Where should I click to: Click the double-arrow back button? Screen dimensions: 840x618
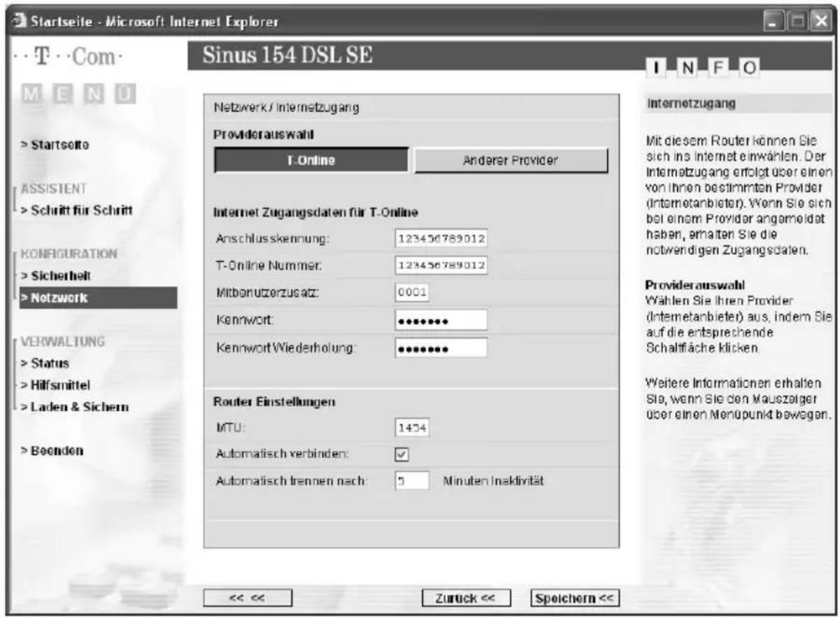[248, 598]
